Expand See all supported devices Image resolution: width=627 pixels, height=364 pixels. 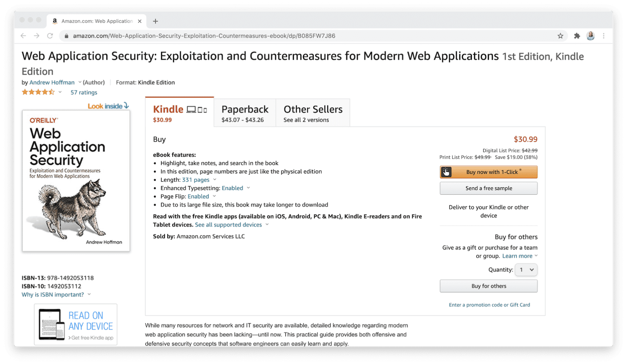(231, 225)
